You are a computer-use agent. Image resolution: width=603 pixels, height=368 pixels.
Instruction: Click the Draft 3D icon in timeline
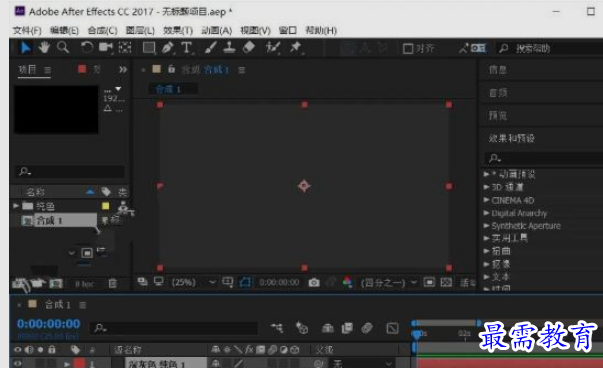pos(302,328)
